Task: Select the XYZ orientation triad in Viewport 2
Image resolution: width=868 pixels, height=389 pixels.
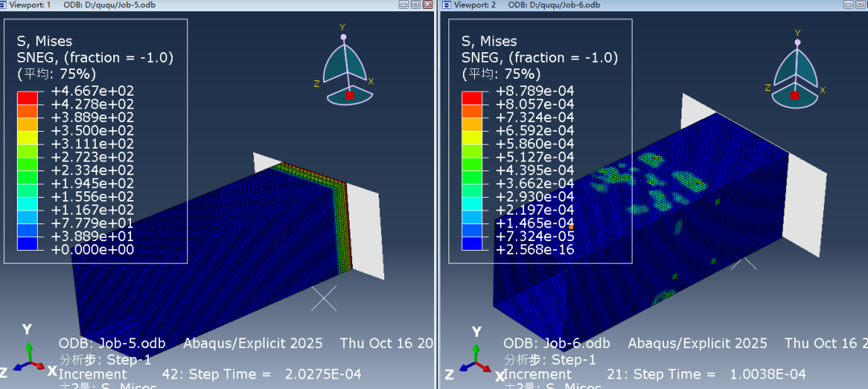Action: tap(474, 359)
